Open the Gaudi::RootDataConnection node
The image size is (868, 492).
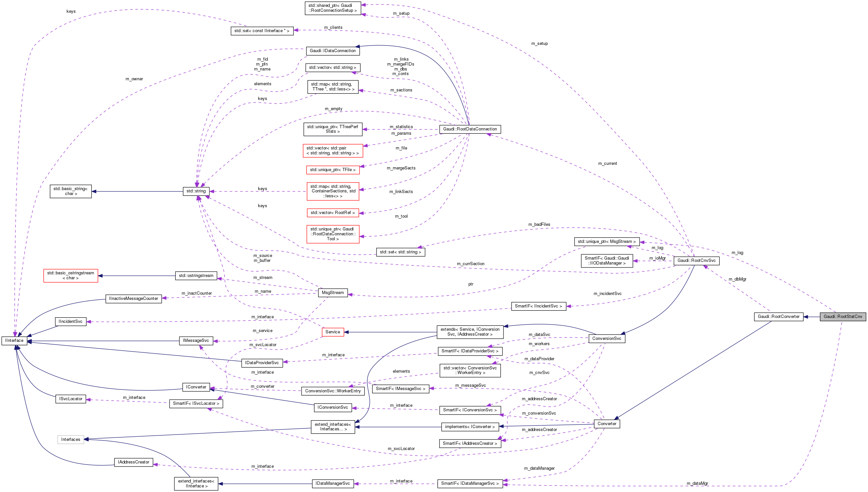pos(470,129)
